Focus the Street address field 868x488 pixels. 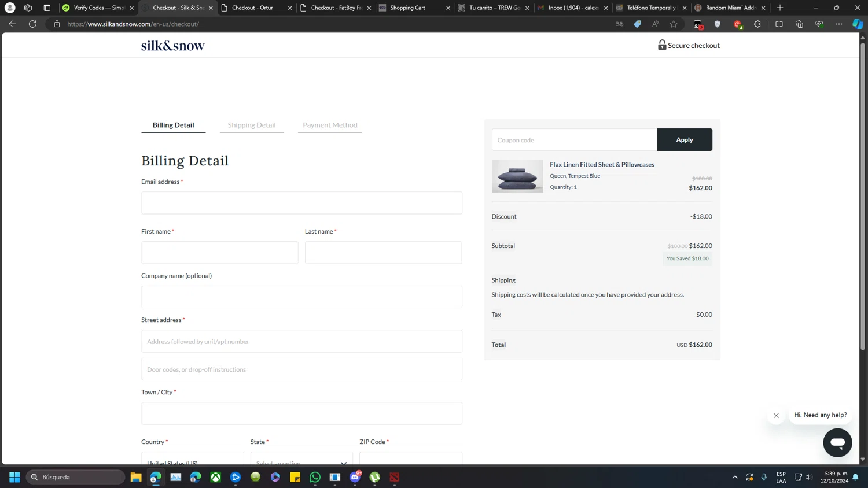[301, 341]
